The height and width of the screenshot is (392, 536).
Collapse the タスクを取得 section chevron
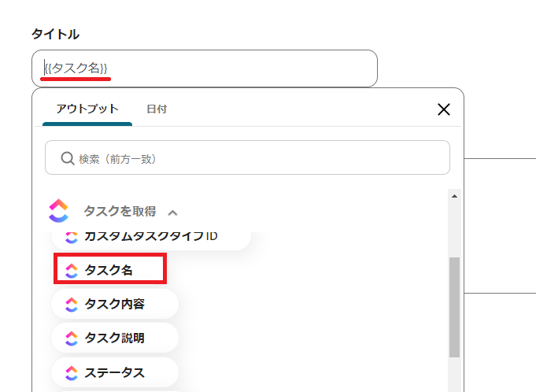(173, 212)
